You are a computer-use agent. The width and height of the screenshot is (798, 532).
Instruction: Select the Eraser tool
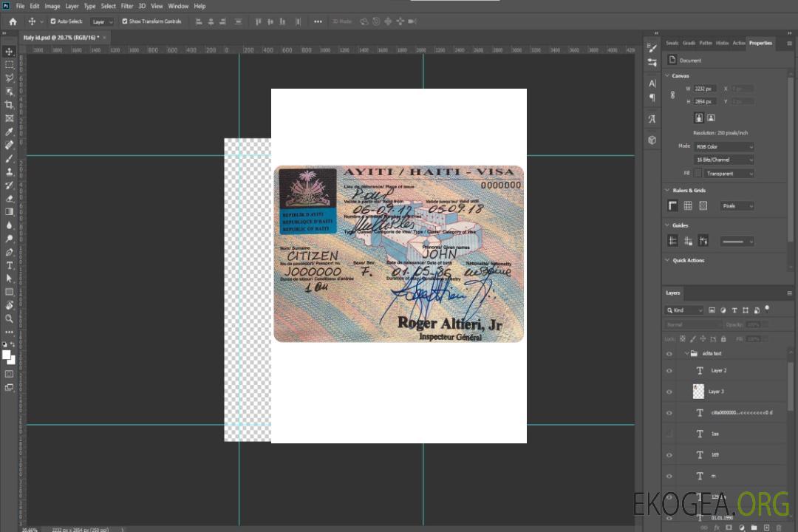[x=9, y=199]
